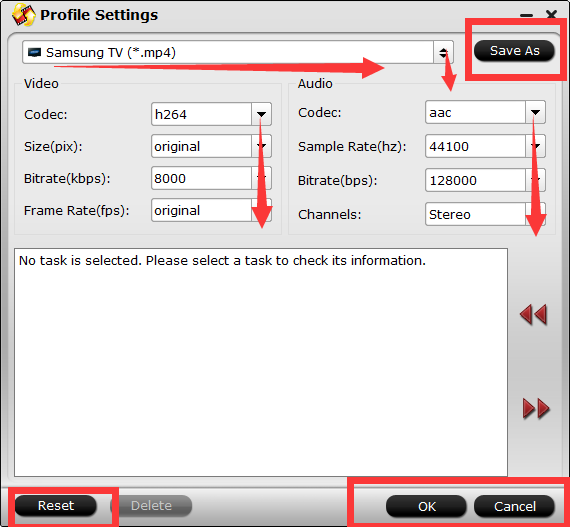Click the video Size original field

pyautogui.click(x=201, y=146)
